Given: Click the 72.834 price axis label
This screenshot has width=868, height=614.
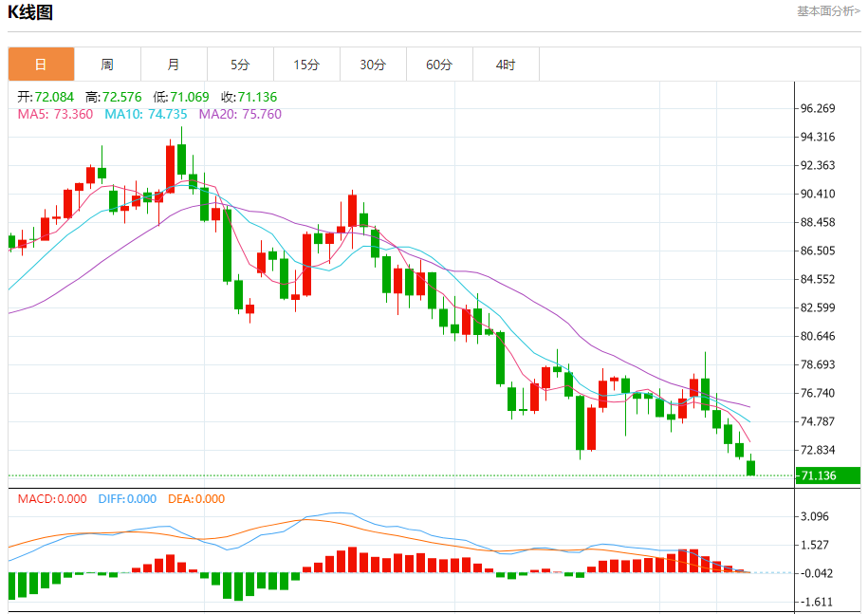Looking at the screenshot, I should [818, 450].
